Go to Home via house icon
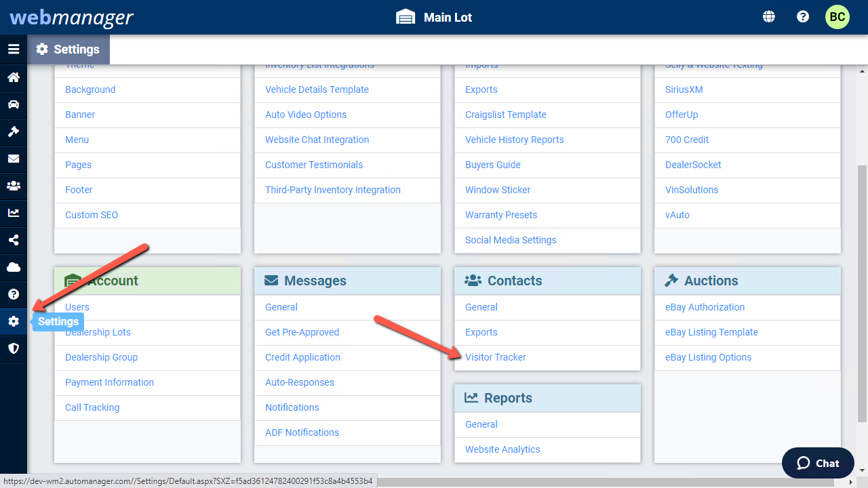The width and height of the screenshot is (868, 488). pyautogui.click(x=14, y=77)
